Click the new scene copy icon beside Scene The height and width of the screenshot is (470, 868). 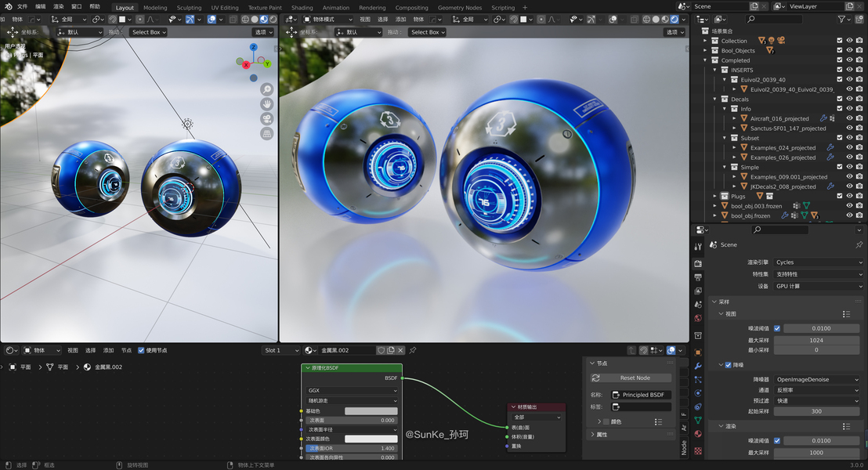click(x=754, y=6)
